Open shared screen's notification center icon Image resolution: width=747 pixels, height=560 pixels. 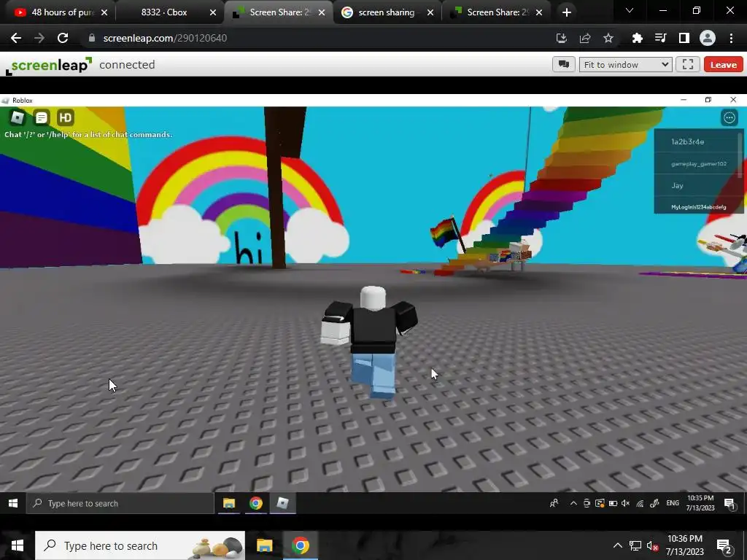coord(729,503)
